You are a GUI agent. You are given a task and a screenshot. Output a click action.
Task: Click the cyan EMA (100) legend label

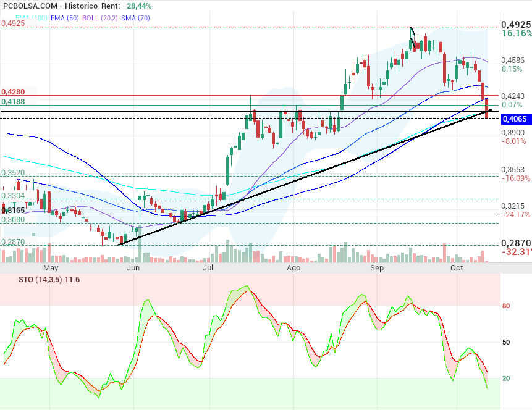pyautogui.click(x=31, y=18)
